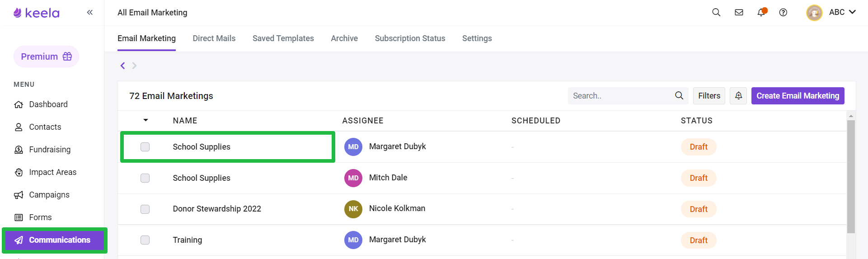The image size is (868, 259).
Task: Open the Training email marketing entry
Action: (x=187, y=240)
